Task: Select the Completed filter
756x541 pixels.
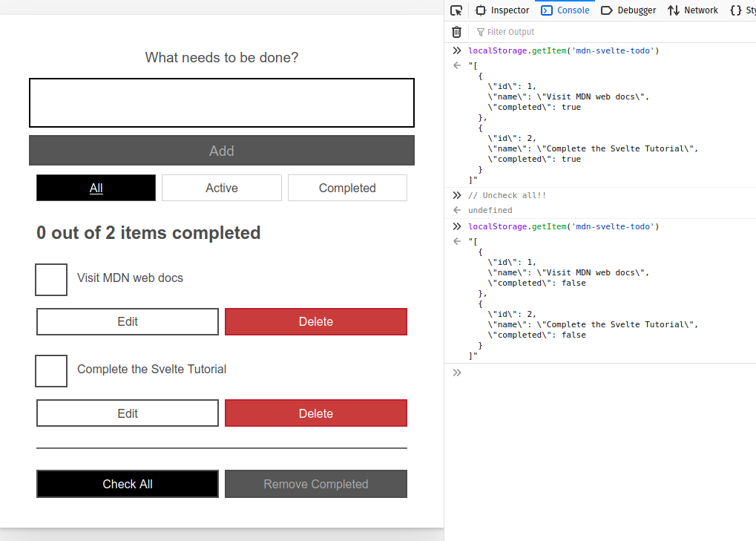Action: 346,188
